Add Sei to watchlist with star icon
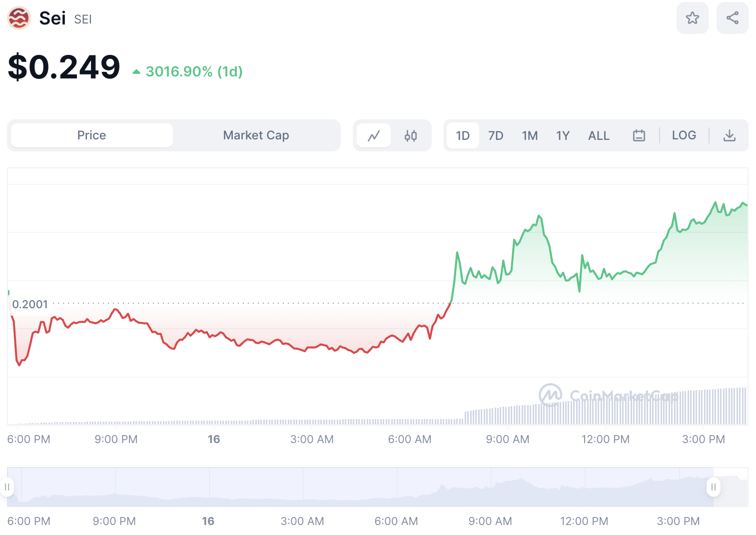This screenshot has height=535, width=756. [692, 18]
